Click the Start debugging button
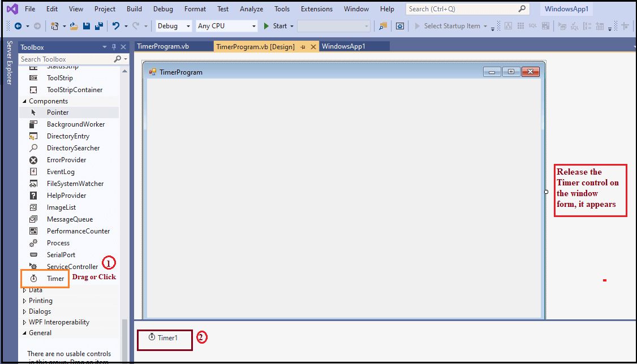The image size is (637, 364). [276, 26]
